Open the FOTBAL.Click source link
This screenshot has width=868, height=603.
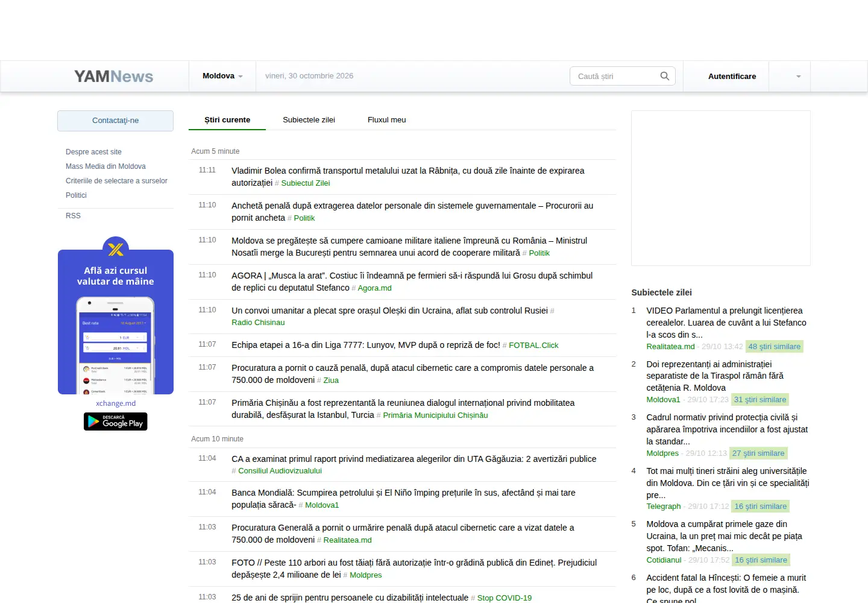pyautogui.click(x=533, y=346)
